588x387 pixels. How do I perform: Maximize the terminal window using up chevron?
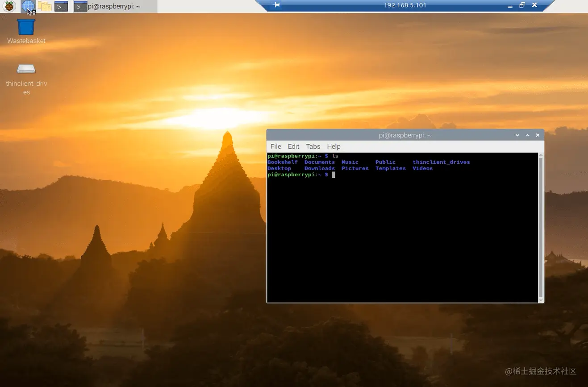(527, 135)
